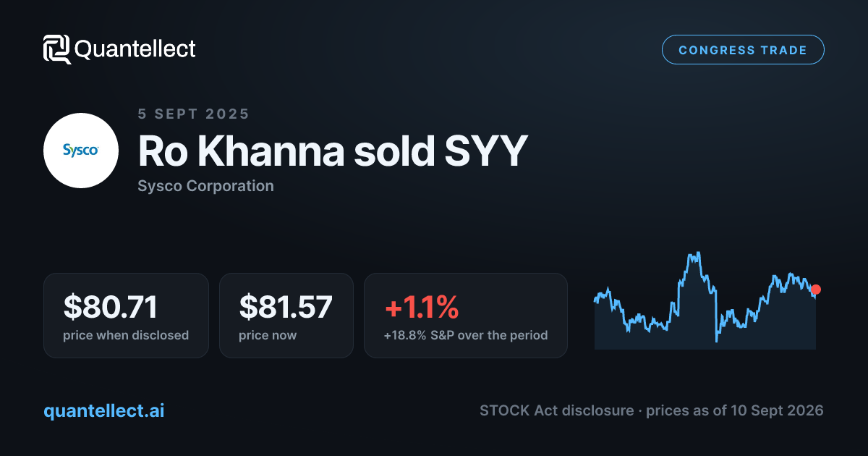Select the Ro Khanna sold SYY headline
This screenshot has width=868, height=456.
coord(333,152)
